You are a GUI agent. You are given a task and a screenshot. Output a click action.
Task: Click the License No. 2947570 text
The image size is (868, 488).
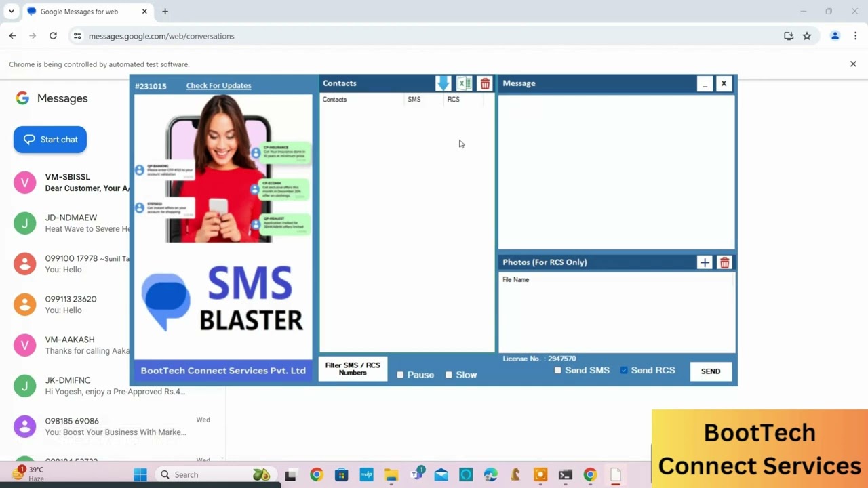(539, 359)
